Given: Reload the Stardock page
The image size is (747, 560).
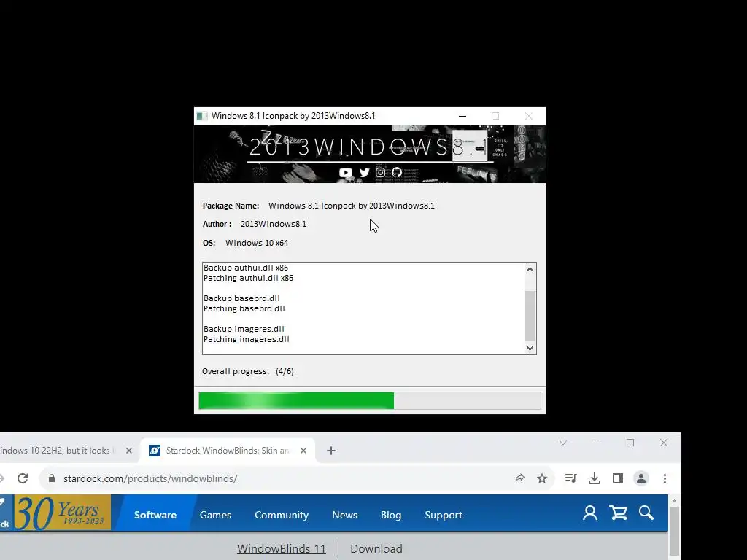Looking at the screenshot, I should (x=23, y=478).
